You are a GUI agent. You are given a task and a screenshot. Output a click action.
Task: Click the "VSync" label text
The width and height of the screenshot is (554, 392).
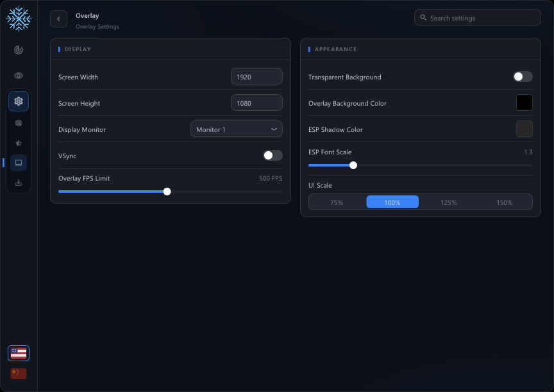tap(67, 156)
